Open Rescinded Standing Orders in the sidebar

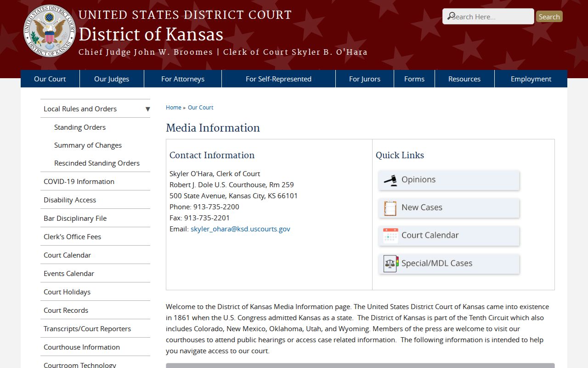(x=97, y=163)
